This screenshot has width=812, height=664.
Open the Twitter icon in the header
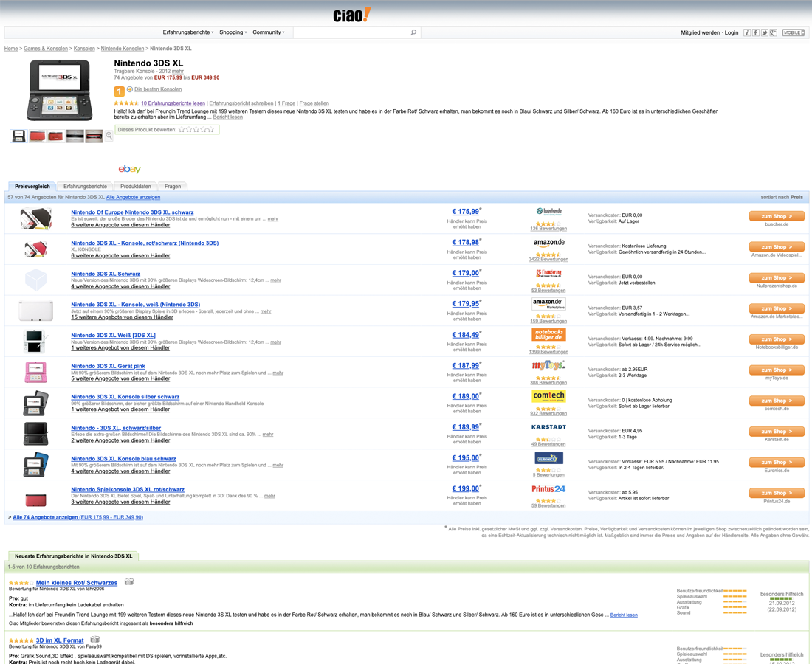(x=764, y=32)
